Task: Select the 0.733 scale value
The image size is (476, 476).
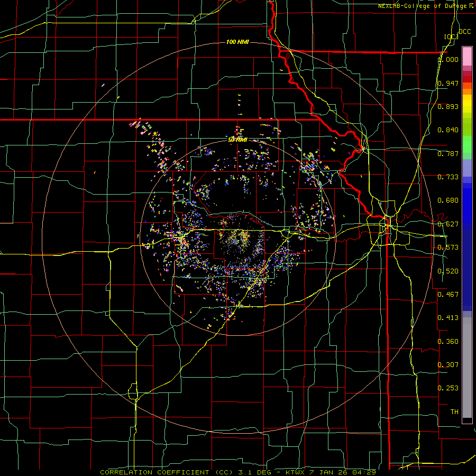Action: pyautogui.click(x=448, y=177)
